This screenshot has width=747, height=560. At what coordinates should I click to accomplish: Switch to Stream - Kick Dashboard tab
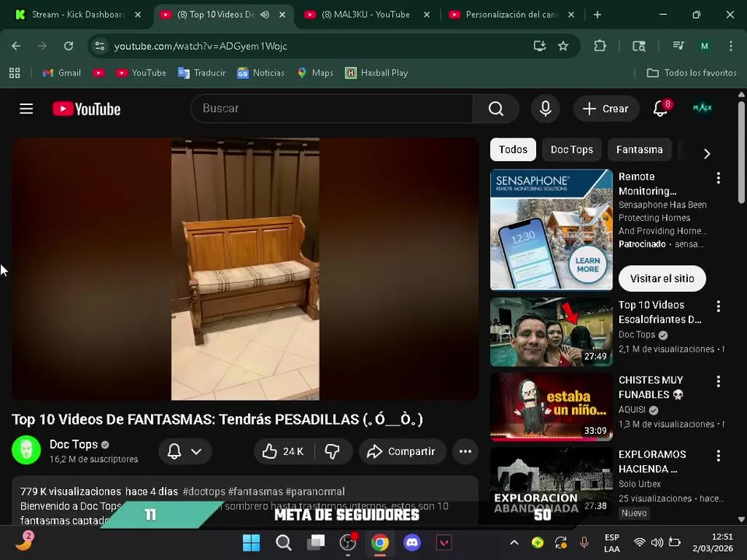78,15
